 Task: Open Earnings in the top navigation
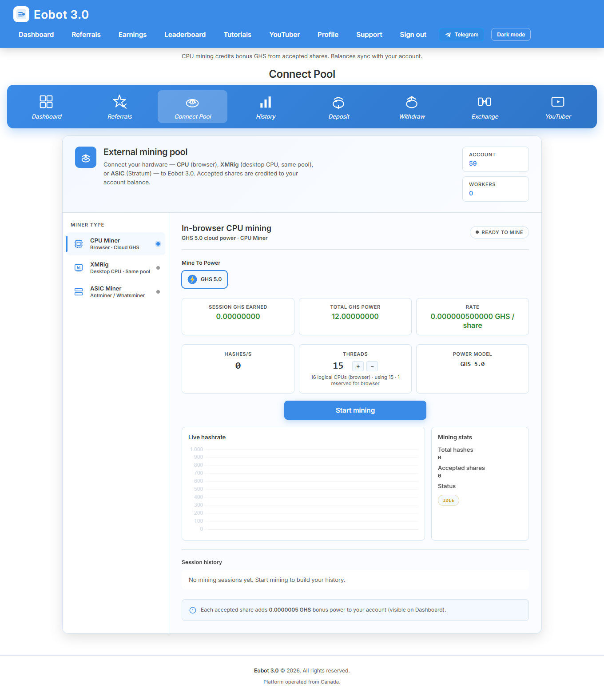132,35
